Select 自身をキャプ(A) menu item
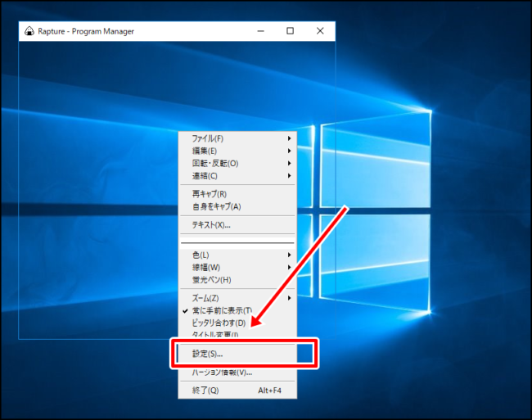The width and height of the screenshot is (532, 420). (237, 206)
